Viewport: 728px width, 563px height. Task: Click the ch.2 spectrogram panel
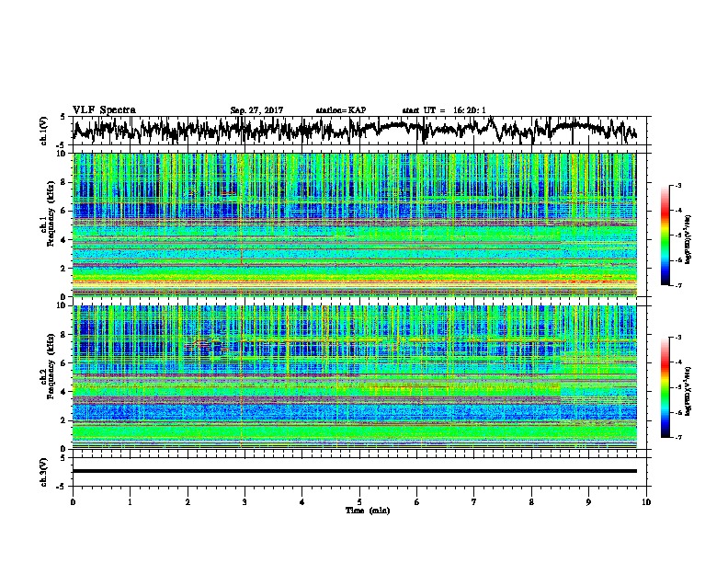[x=355, y=377]
